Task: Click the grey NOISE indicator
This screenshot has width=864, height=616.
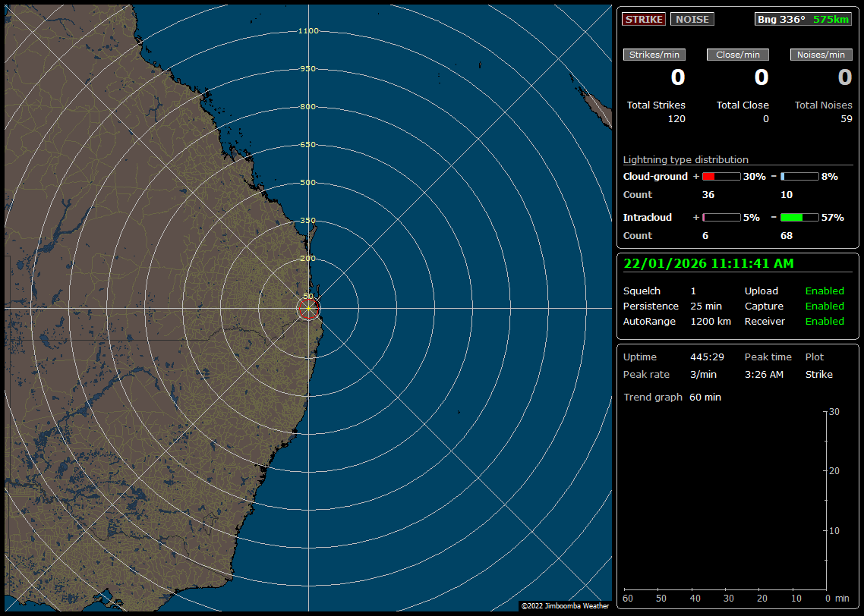Action: [x=692, y=19]
